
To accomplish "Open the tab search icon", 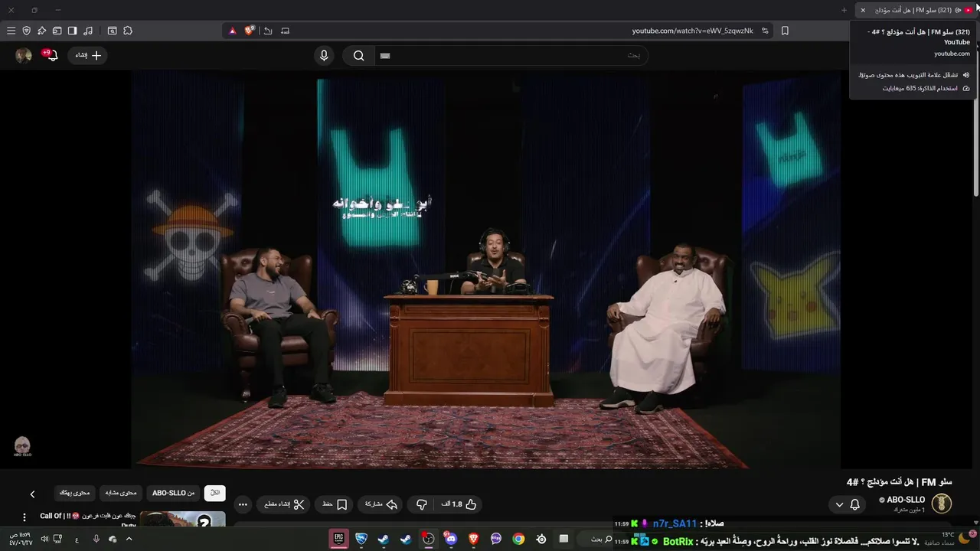I will coord(112,31).
